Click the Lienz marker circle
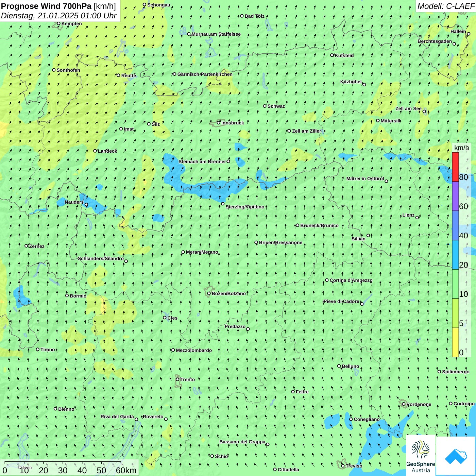 point(417,218)
